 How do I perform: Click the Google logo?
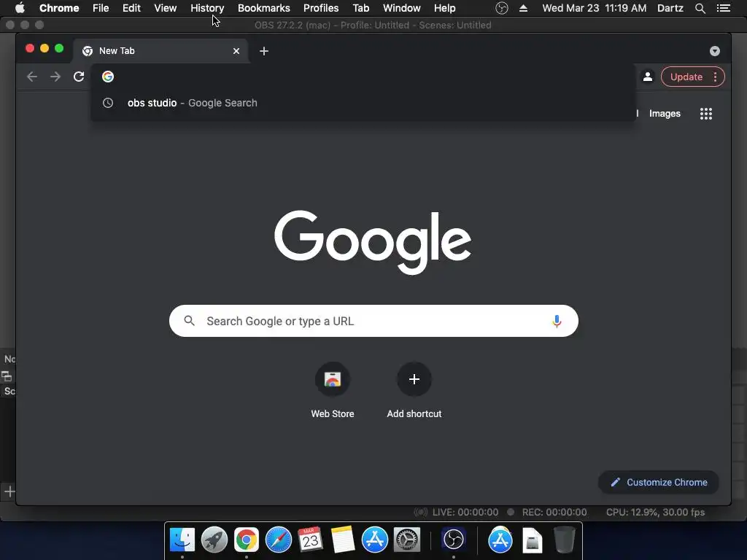click(373, 242)
